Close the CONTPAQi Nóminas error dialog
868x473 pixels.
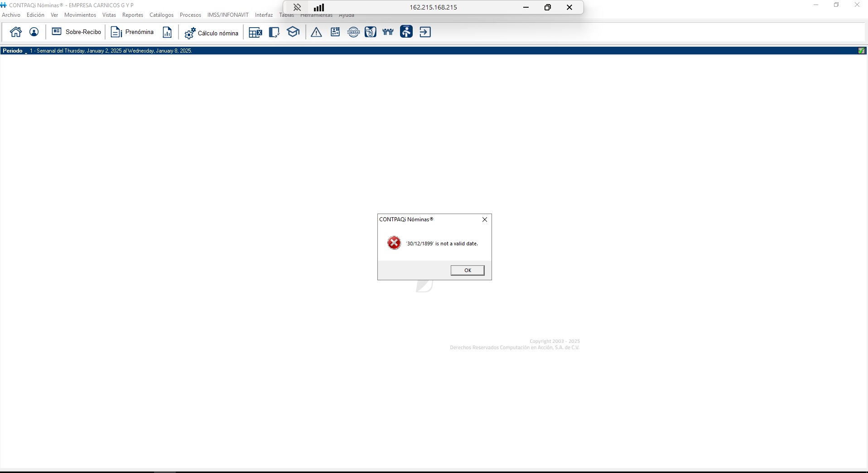[x=485, y=219]
